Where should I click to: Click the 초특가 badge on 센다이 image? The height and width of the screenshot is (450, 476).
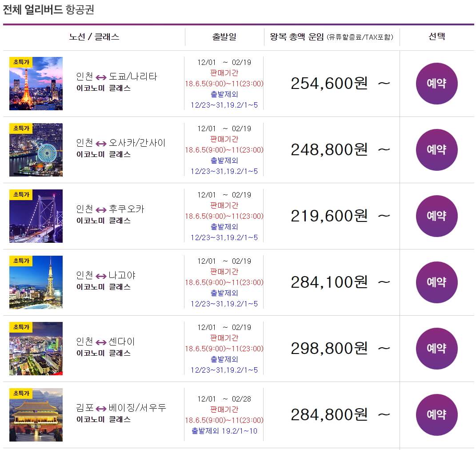click(21, 327)
